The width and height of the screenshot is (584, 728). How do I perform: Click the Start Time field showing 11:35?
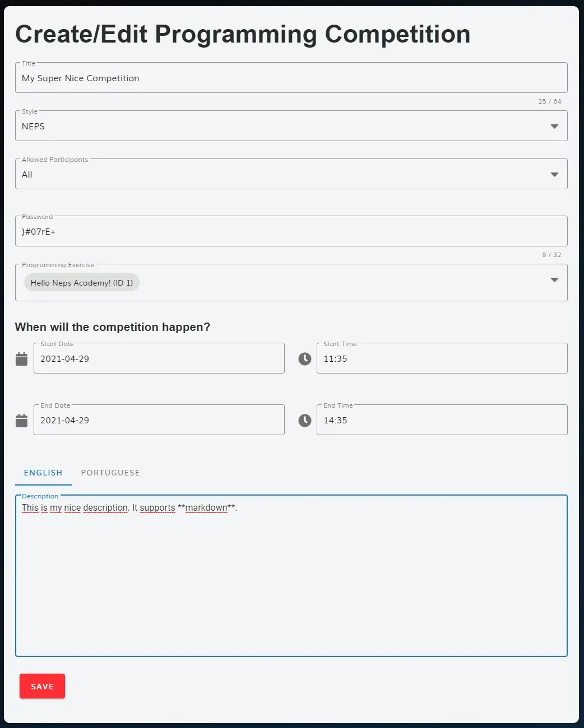coord(442,358)
